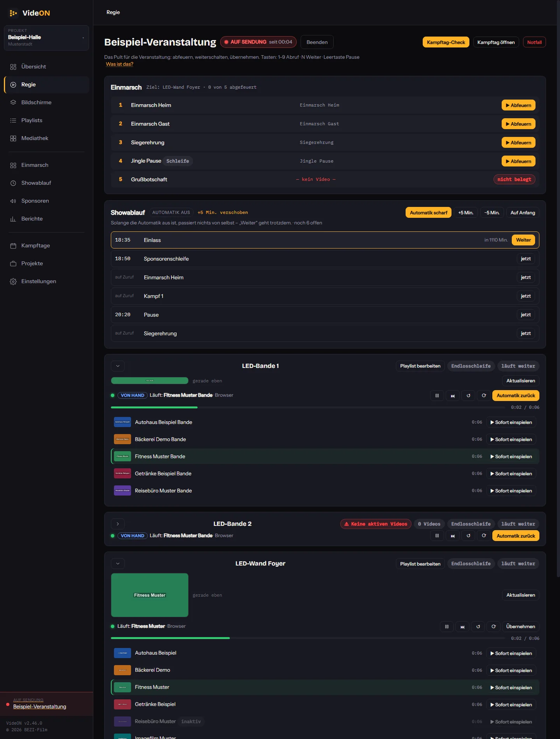Open Showablauf in the sidebar
This screenshot has width=560, height=739.
[47, 183]
